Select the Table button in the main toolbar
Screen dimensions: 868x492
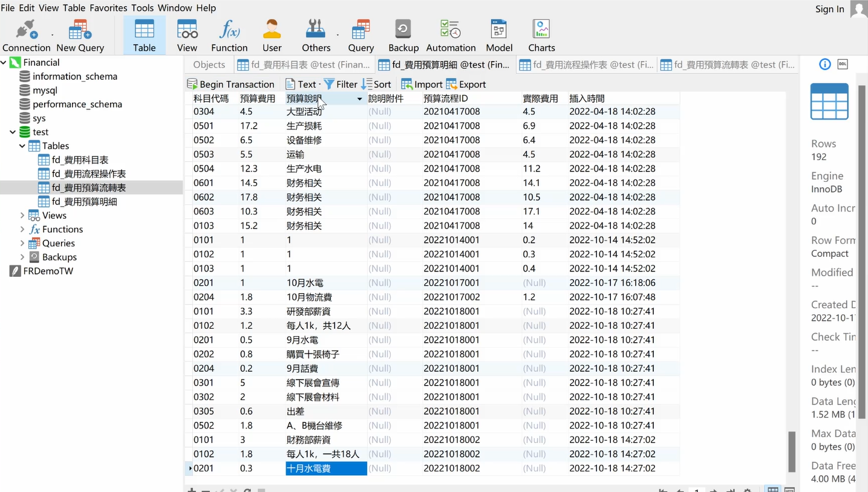144,36
